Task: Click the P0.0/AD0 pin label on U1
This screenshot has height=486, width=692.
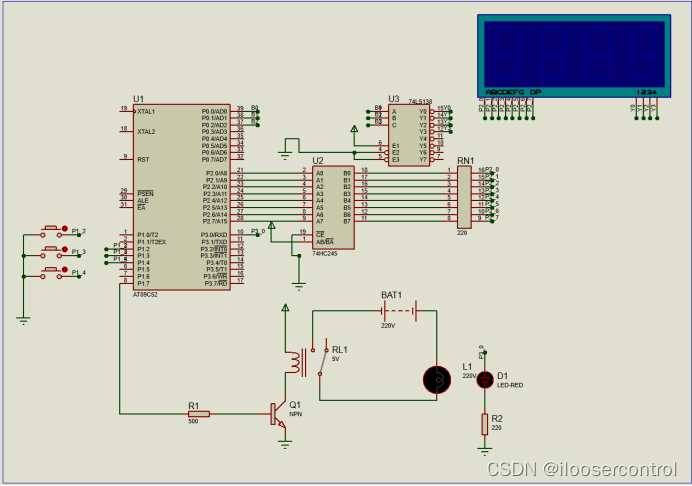Action: pyautogui.click(x=214, y=112)
